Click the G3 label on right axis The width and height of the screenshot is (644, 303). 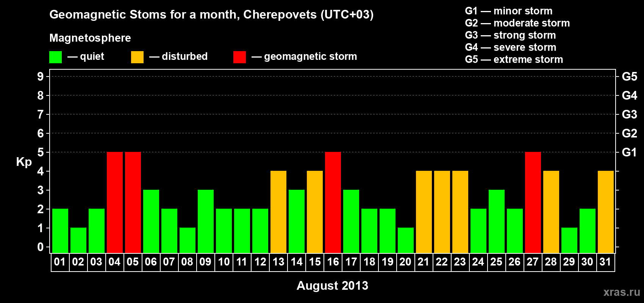click(x=630, y=114)
